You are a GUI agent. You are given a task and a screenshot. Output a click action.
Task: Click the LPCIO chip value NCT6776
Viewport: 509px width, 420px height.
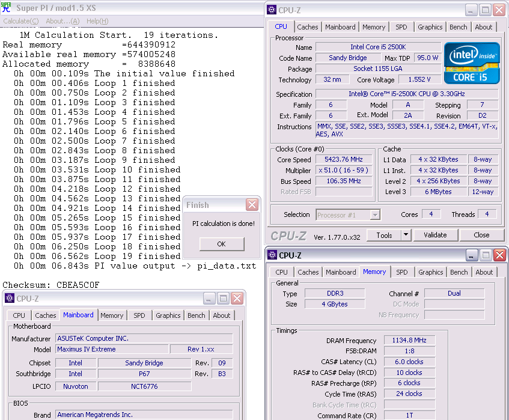click(x=144, y=386)
